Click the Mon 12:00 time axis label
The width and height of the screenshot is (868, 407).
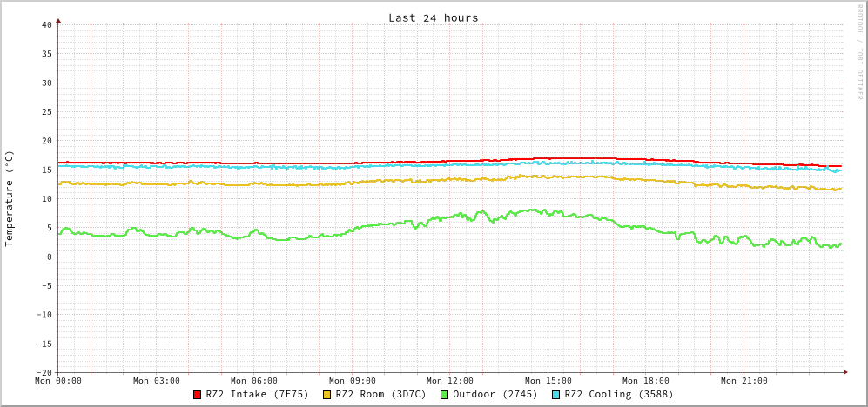pos(450,381)
